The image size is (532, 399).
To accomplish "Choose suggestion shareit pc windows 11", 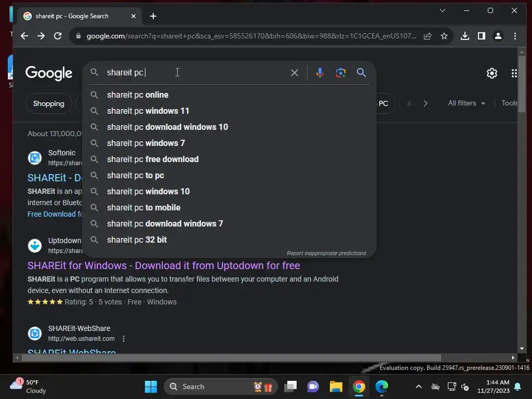I will [229, 111].
